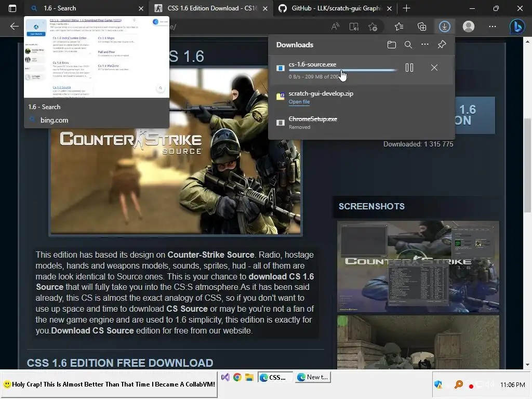Close the CSS 1.6 Edition Download tab
This screenshot has width=532, height=399.
coord(265,8)
